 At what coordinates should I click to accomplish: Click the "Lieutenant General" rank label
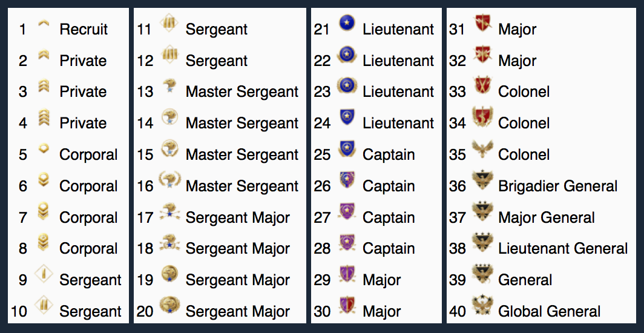point(562,249)
